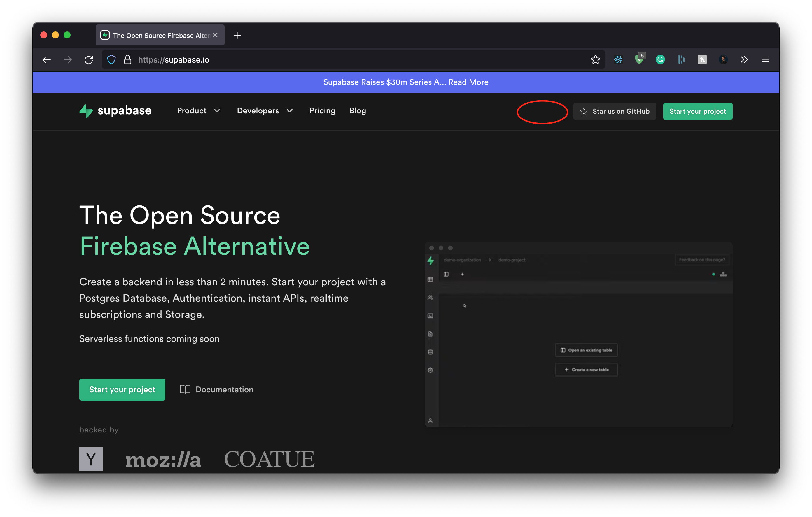Screen dimensions: 812x517
Task: Toggle the dashboard sidebar panel icon
Action: (446, 274)
